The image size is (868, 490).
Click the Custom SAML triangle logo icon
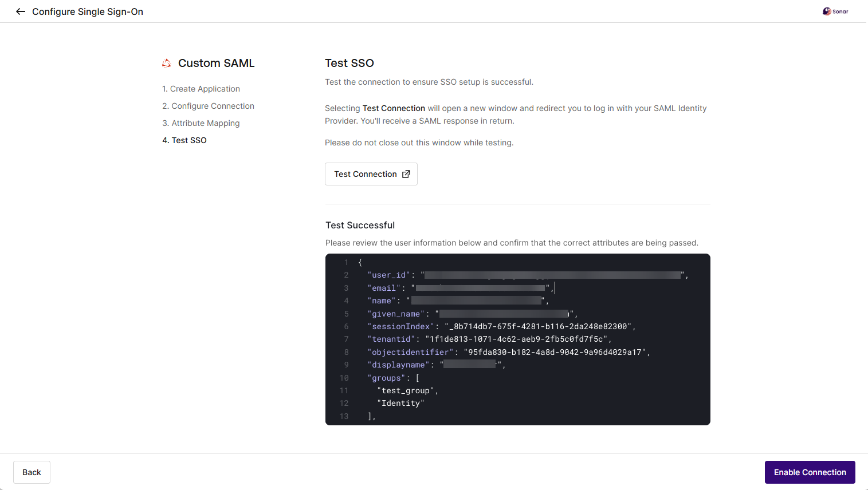pos(167,63)
